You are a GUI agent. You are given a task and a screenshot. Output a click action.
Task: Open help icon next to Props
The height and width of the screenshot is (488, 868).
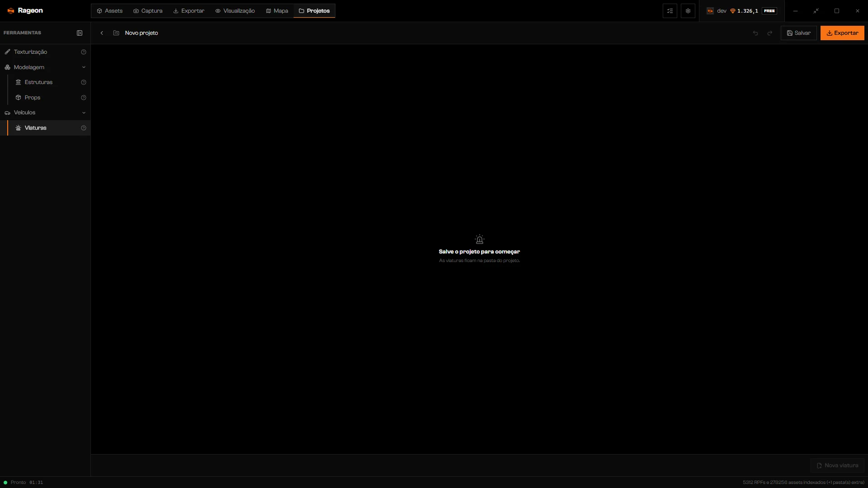[x=84, y=98]
